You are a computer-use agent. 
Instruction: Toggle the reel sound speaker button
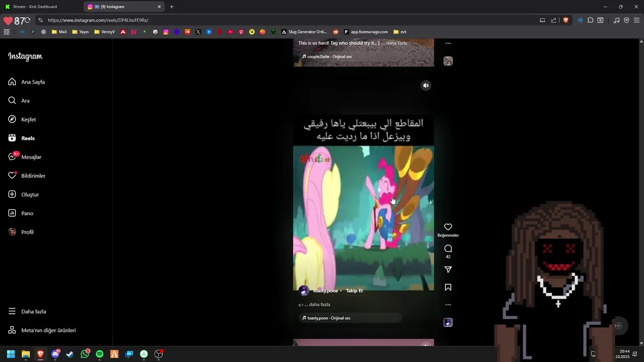pyautogui.click(x=426, y=85)
